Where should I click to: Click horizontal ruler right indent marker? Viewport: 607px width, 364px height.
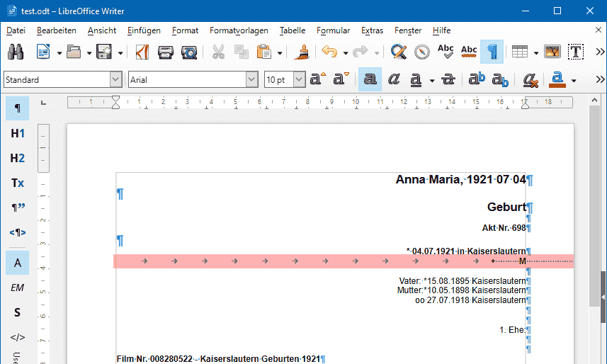point(525,105)
